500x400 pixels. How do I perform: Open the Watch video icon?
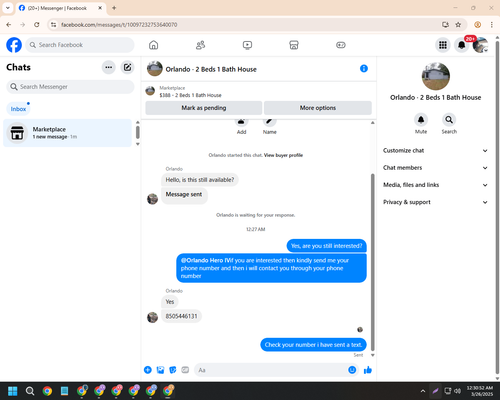[247, 45]
